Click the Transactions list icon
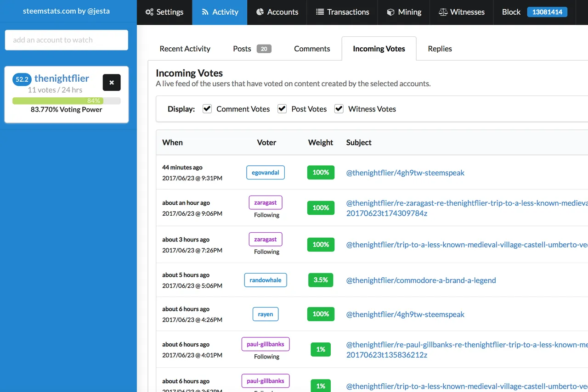The height and width of the screenshot is (392, 588). pos(320,12)
